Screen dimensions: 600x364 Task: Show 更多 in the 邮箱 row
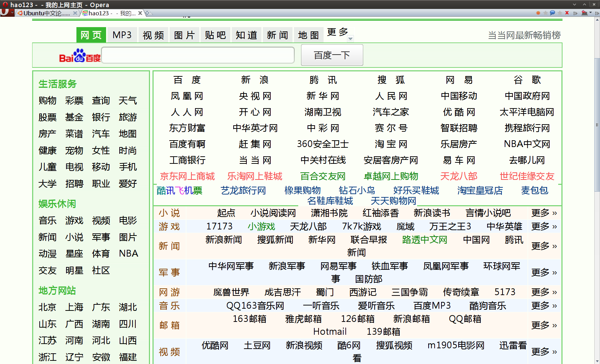pos(544,325)
